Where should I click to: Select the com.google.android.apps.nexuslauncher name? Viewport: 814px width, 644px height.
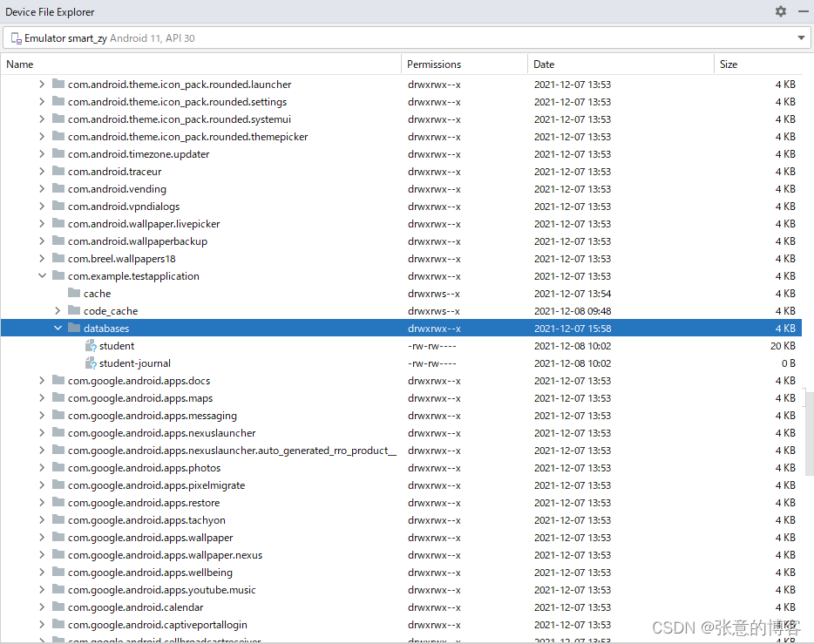(x=161, y=433)
